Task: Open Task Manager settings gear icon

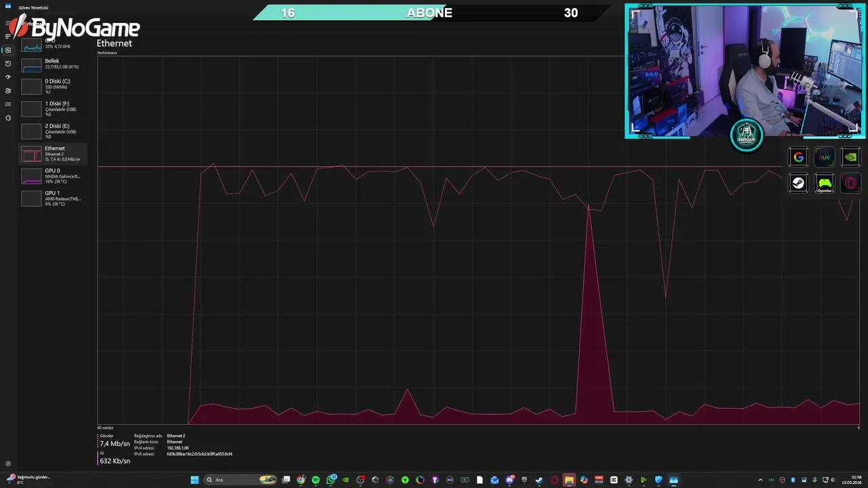Action: pyautogui.click(x=8, y=464)
